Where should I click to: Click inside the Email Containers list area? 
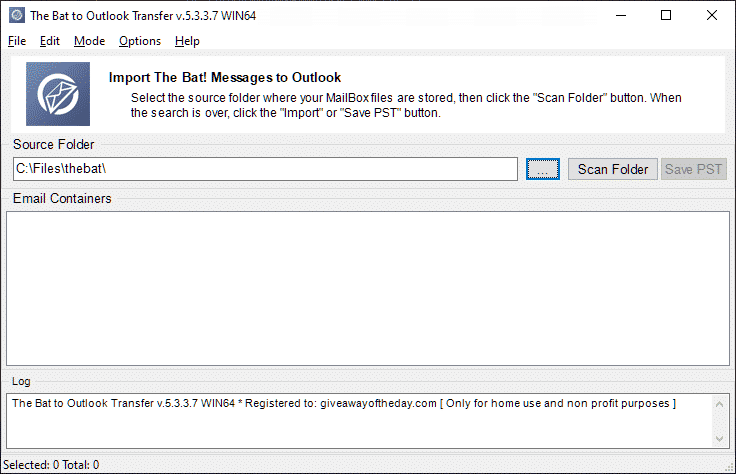pos(368,288)
